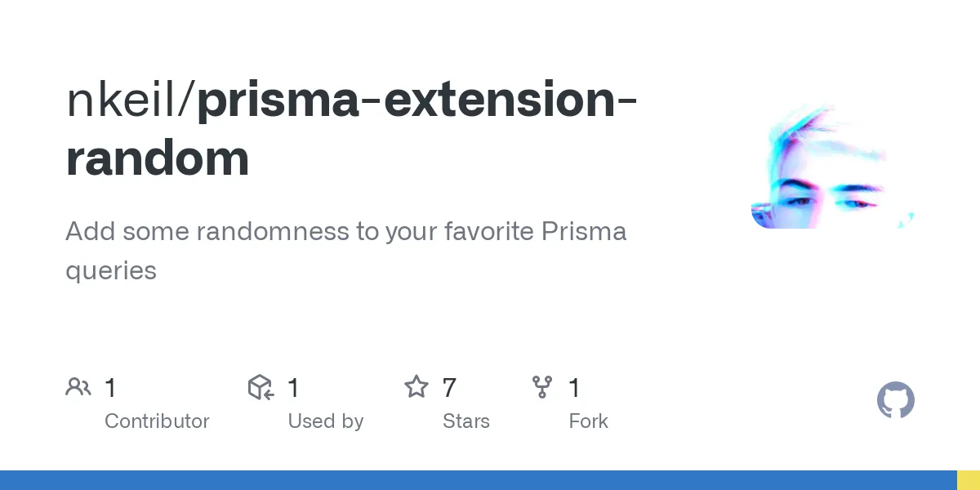Select the 'Fork' label
This screenshot has height=490, width=980.
point(588,421)
